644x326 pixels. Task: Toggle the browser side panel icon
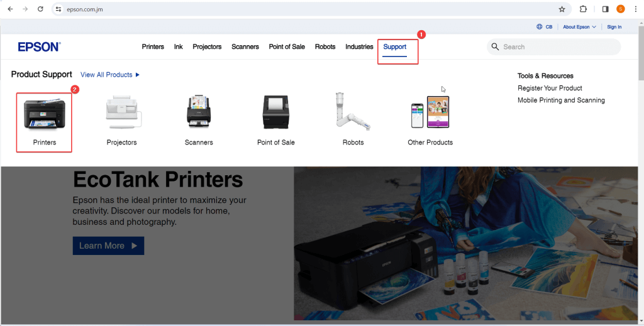(x=606, y=9)
